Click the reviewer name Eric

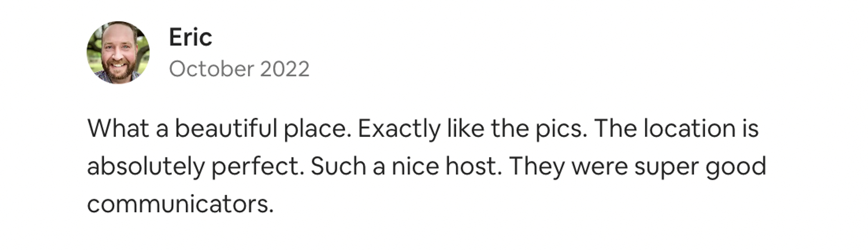(x=191, y=37)
